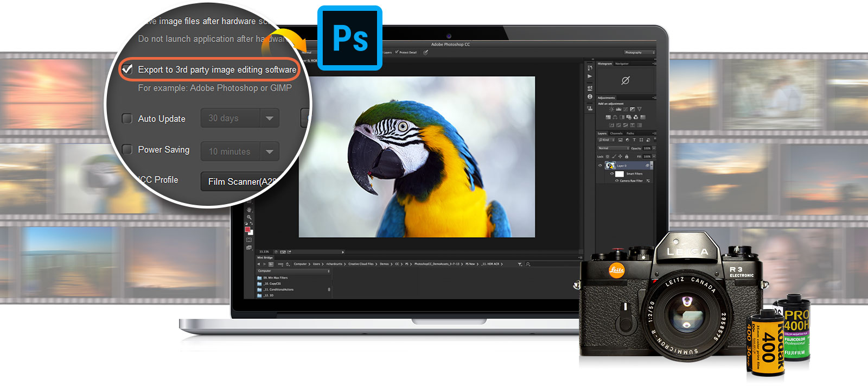Enable the Auto Update checkbox
Image resolution: width=868 pixels, height=392 pixels.
[127, 118]
